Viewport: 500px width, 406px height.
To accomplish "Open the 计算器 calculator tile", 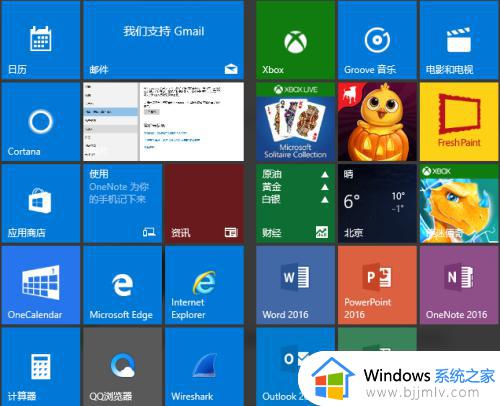I will pos(41,367).
